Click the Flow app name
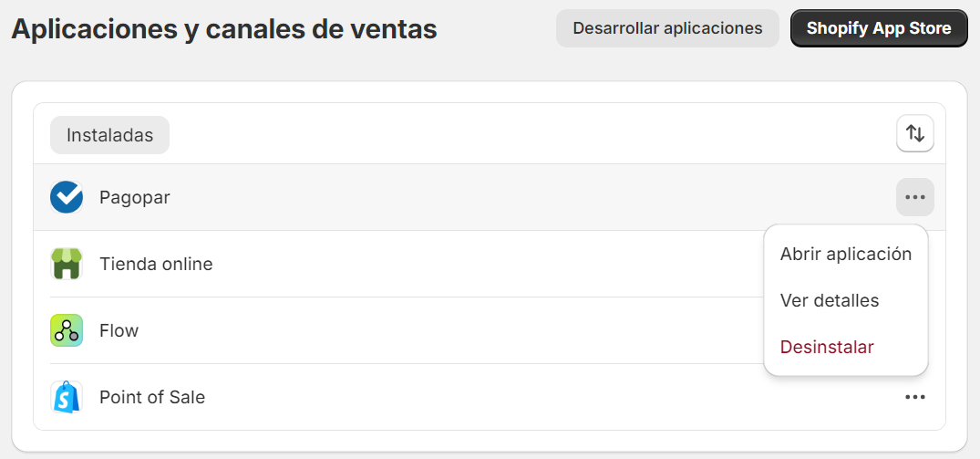Image resolution: width=980 pixels, height=459 pixels. point(119,330)
